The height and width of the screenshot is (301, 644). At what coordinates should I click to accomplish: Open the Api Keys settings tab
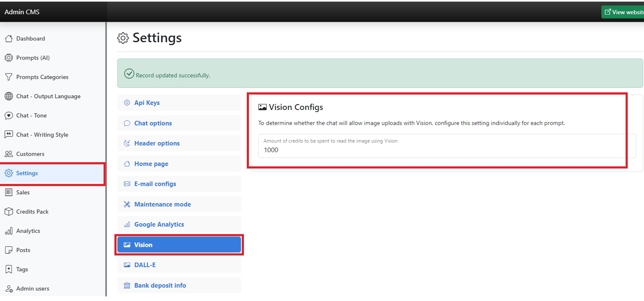click(147, 103)
